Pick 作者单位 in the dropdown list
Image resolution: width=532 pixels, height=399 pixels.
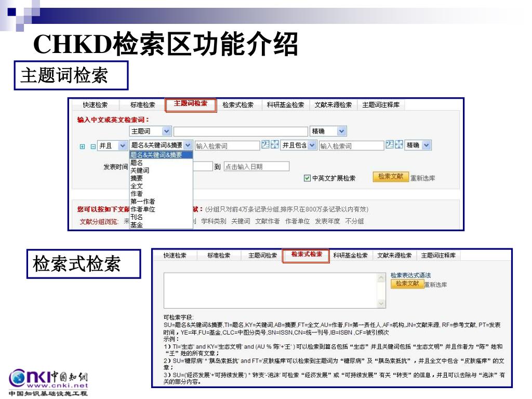point(161,209)
